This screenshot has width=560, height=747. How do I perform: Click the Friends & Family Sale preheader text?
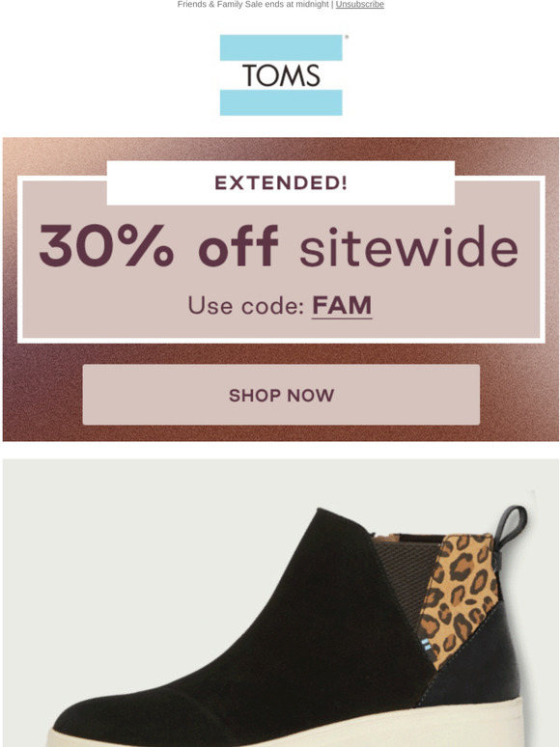click(x=253, y=4)
